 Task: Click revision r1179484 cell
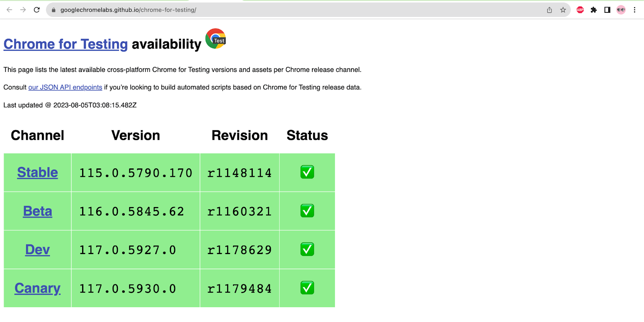tap(239, 288)
